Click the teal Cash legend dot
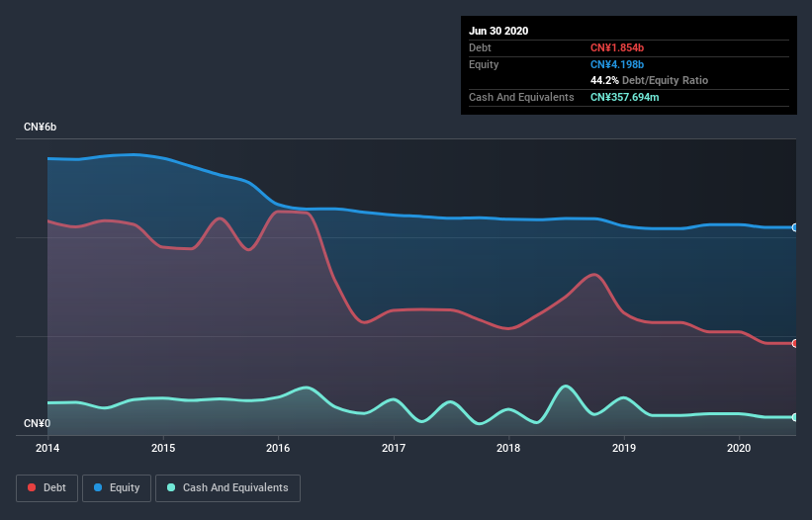Screen dimensions: 812x520 pos(171,487)
